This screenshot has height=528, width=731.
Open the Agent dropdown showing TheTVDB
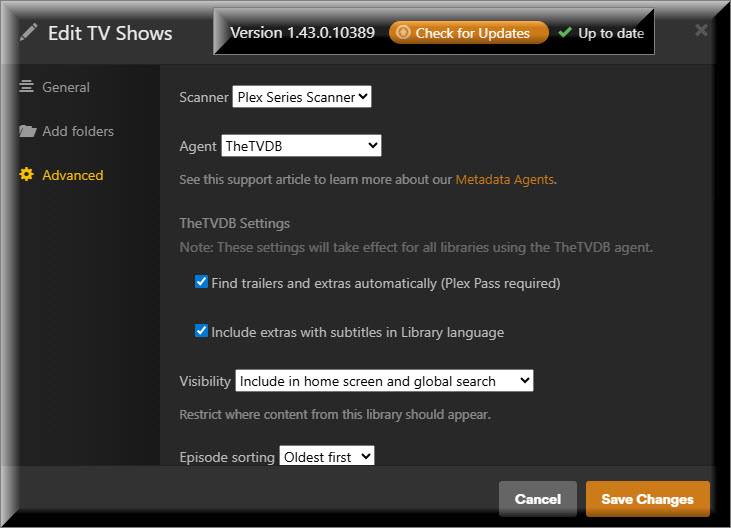click(x=301, y=146)
